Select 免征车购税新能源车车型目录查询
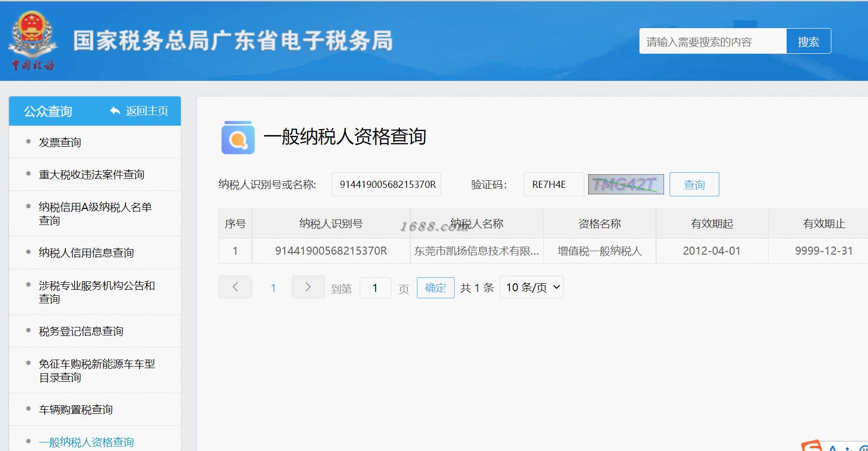 coord(96,370)
